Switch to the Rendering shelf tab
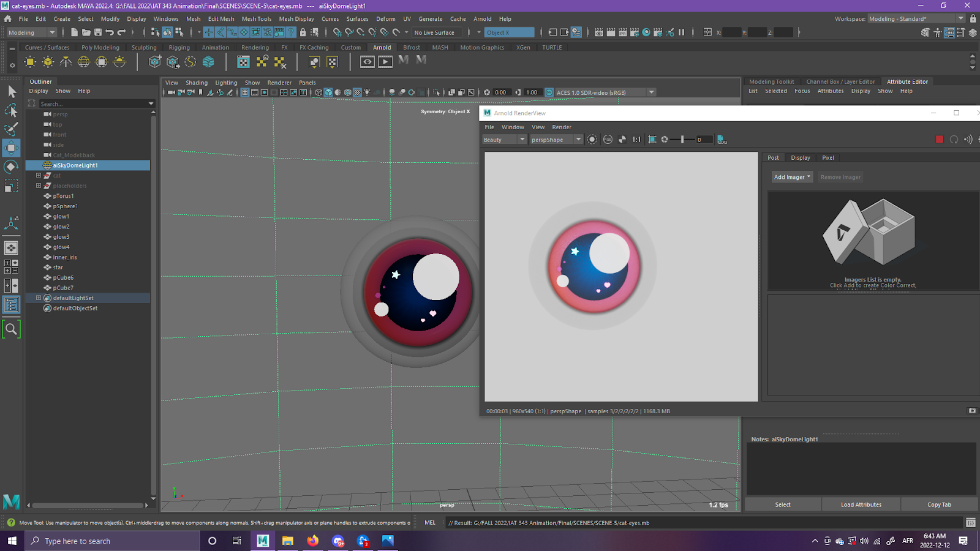This screenshot has height=551, width=980. [x=255, y=47]
